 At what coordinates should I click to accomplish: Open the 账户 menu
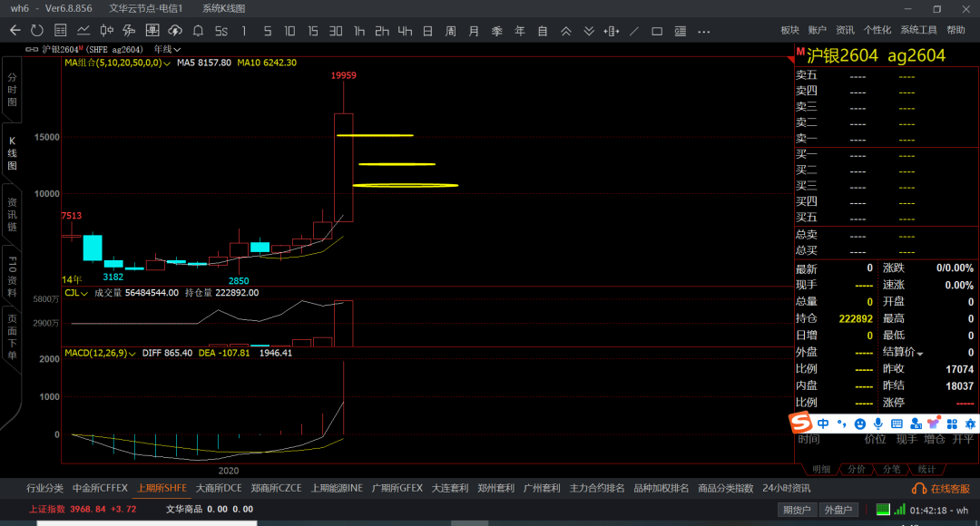(x=817, y=30)
